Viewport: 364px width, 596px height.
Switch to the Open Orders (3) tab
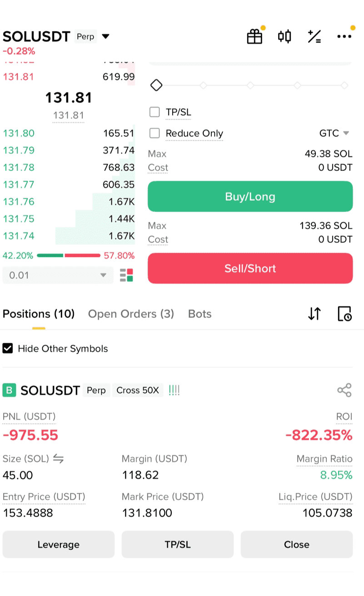pyautogui.click(x=131, y=314)
